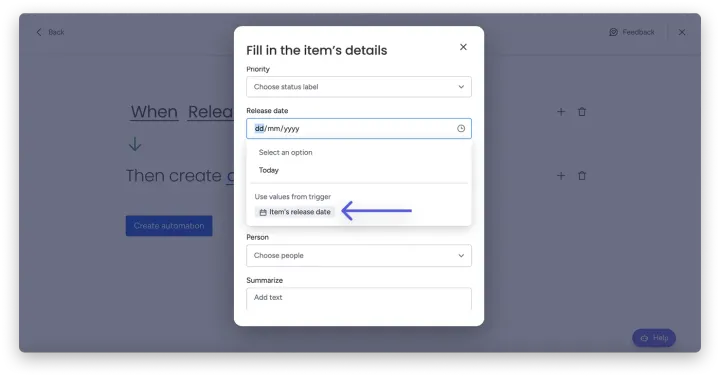Click the Summarize Add text field
The height and width of the screenshot is (377, 720).
tap(359, 298)
